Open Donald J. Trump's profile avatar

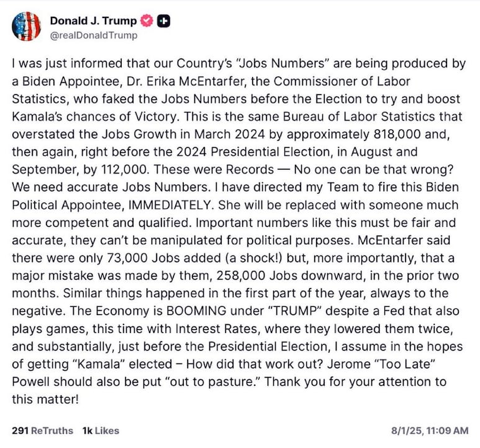(x=26, y=26)
